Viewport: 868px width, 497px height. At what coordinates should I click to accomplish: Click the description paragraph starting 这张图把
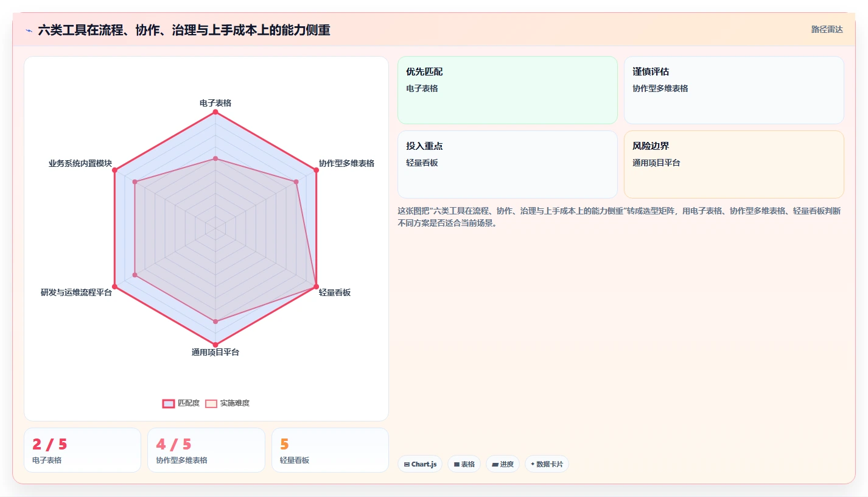tap(619, 217)
